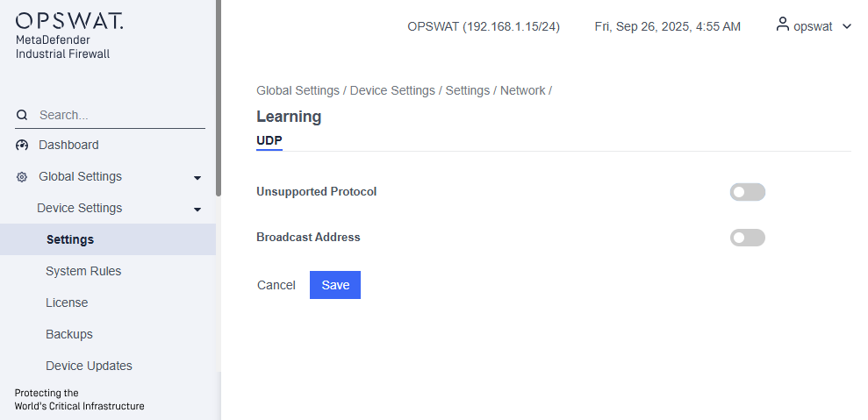Open the opswat user dropdown chevron
Image resolution: width=868 pixels, height=420 pixels.
tap(847, 26)
